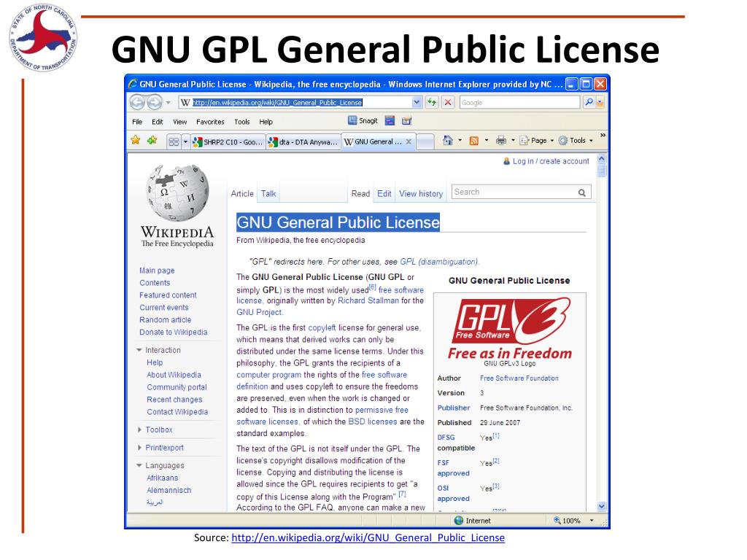
Task: Click the Afrikaans language link
Action: point(163,478)
